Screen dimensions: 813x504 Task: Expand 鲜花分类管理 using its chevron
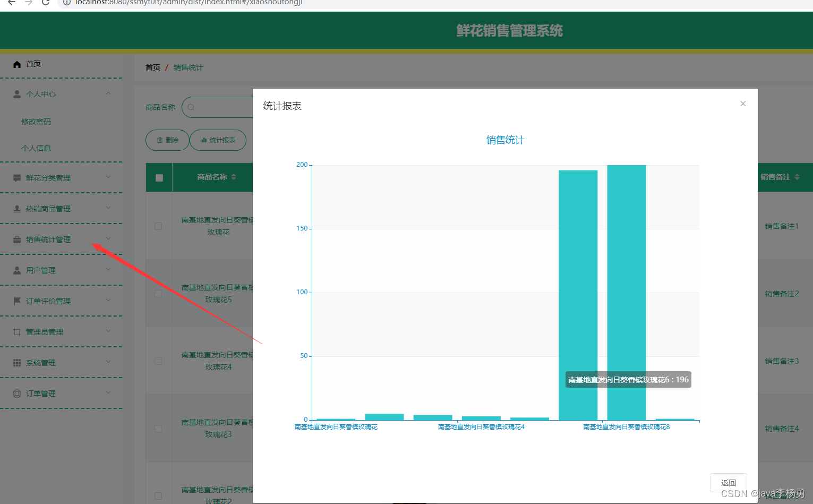click(x=108, y=177)
